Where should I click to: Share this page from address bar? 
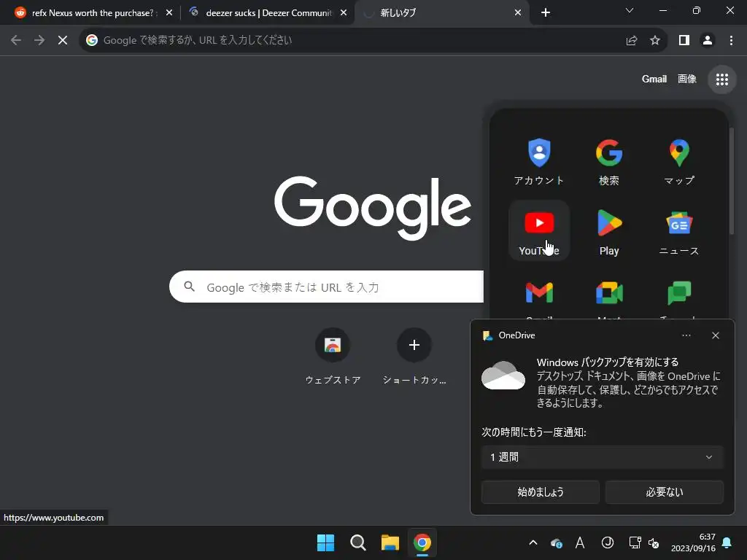[x=632, y=41]
